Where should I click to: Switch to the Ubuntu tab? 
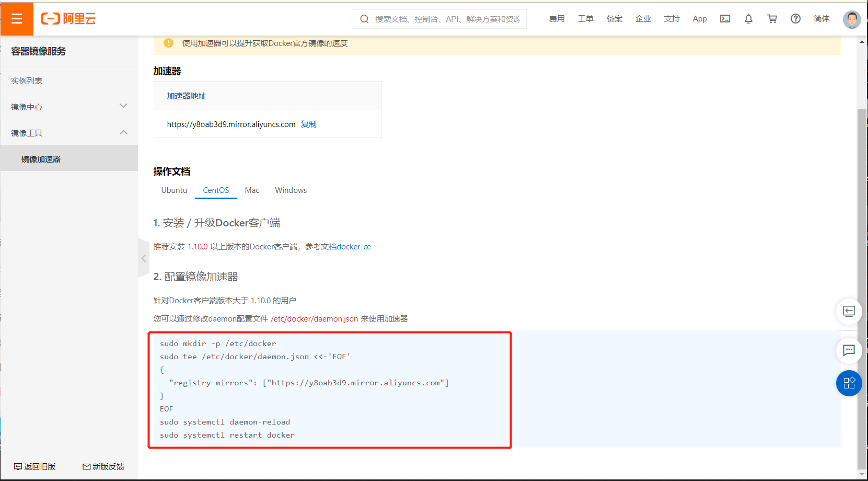(174, 190)
